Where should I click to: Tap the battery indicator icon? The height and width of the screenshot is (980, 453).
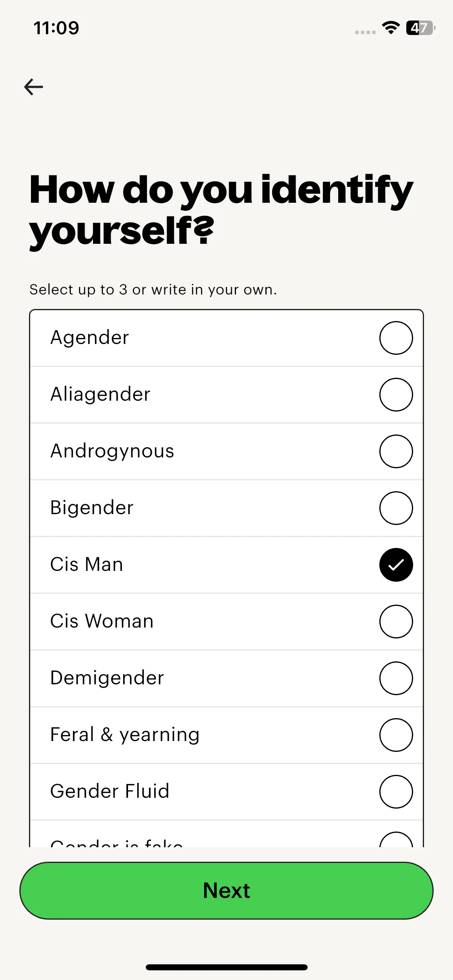[x=420, y=28]
